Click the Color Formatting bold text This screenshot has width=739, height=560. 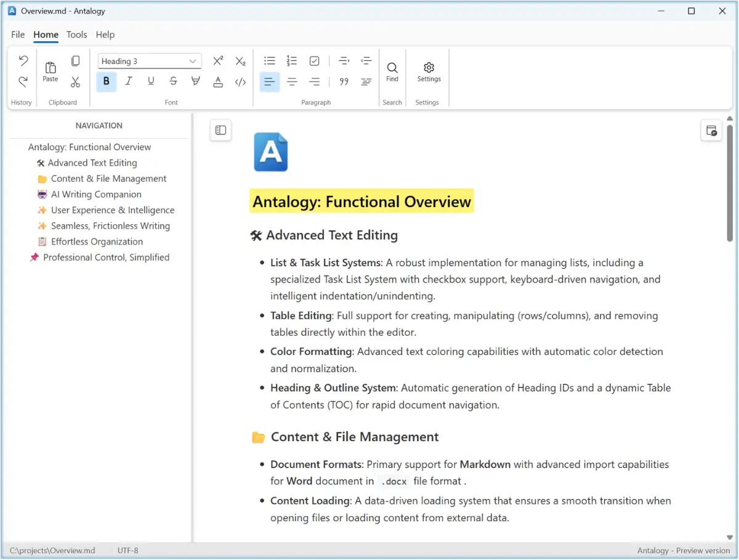312,352
